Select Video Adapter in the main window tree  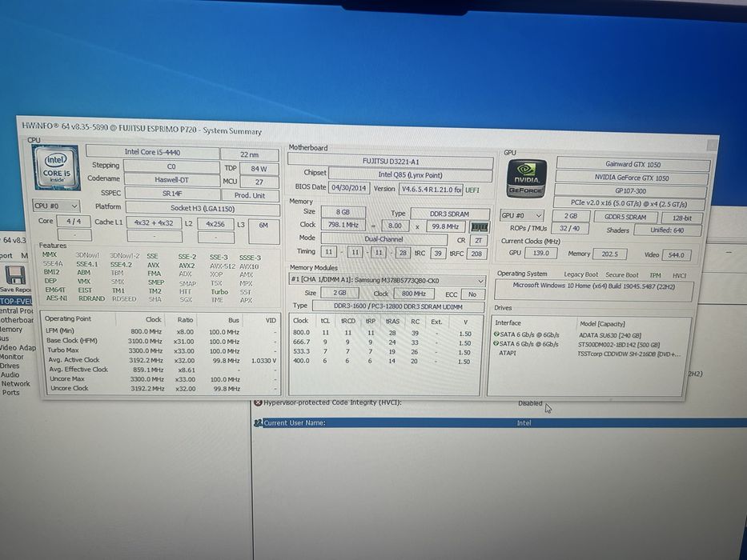pyautogui.click(x=18, y=348)
